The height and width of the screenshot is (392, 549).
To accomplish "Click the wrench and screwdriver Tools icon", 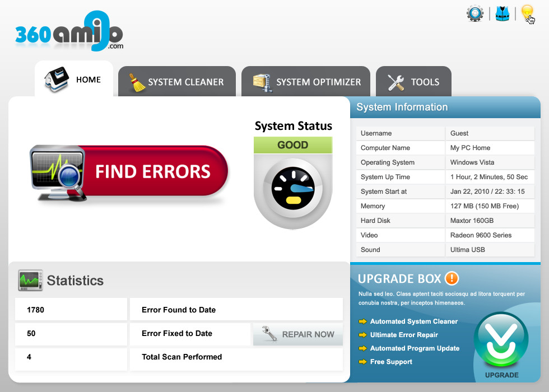I will 396,83.
